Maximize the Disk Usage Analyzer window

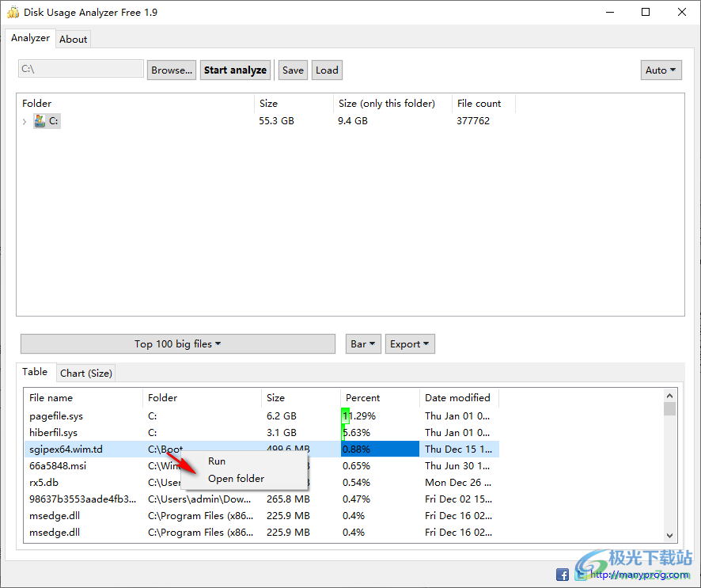click(x=646, y=12)
